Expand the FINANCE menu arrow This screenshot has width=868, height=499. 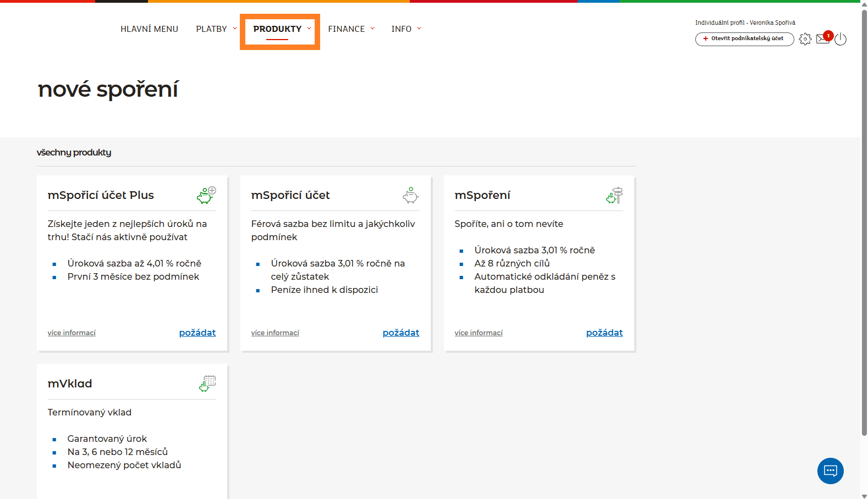[x=372, y=29]
